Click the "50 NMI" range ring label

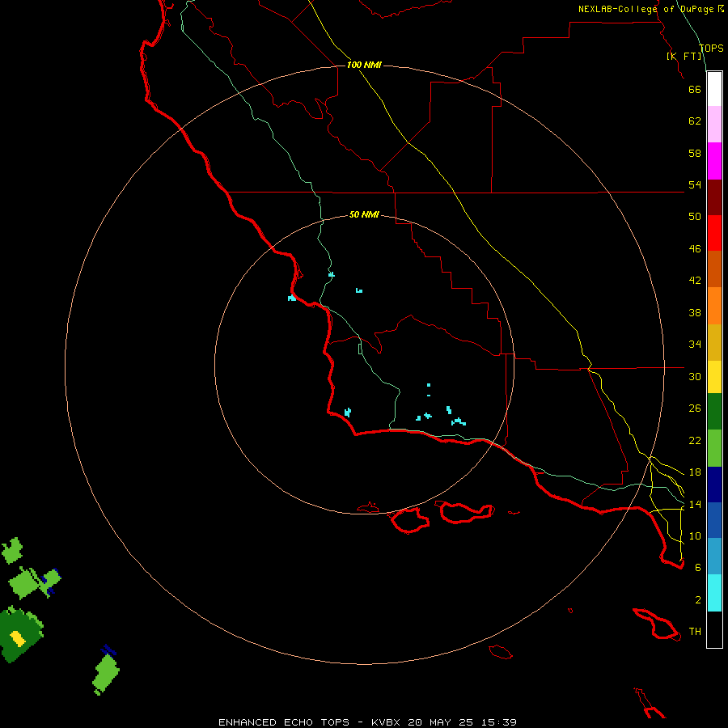(x=364, y=214)
